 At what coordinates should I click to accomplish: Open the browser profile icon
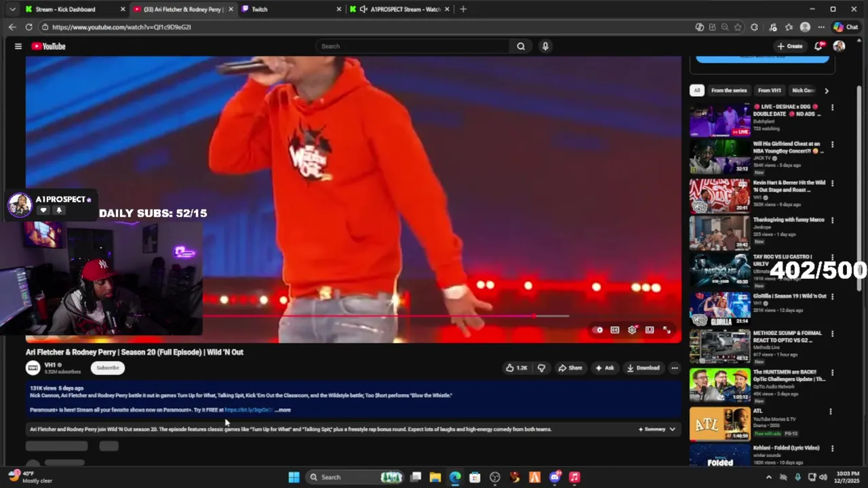pyautogui.click(x=805, y=27)
